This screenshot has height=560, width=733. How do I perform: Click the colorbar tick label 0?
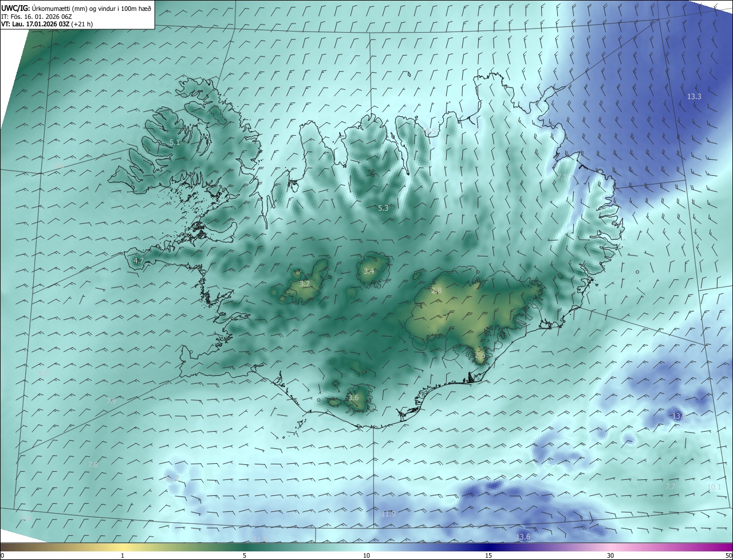2,555
